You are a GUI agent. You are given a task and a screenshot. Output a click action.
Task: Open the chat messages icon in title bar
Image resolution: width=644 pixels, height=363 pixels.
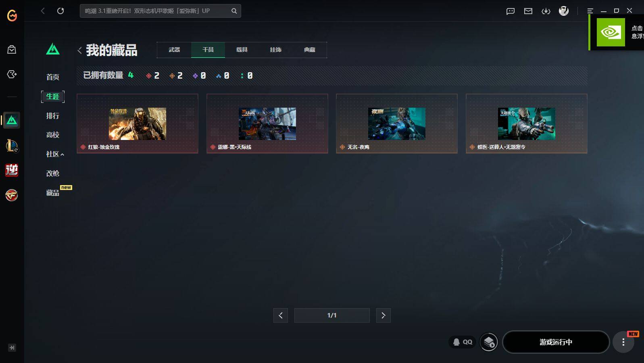511,11
